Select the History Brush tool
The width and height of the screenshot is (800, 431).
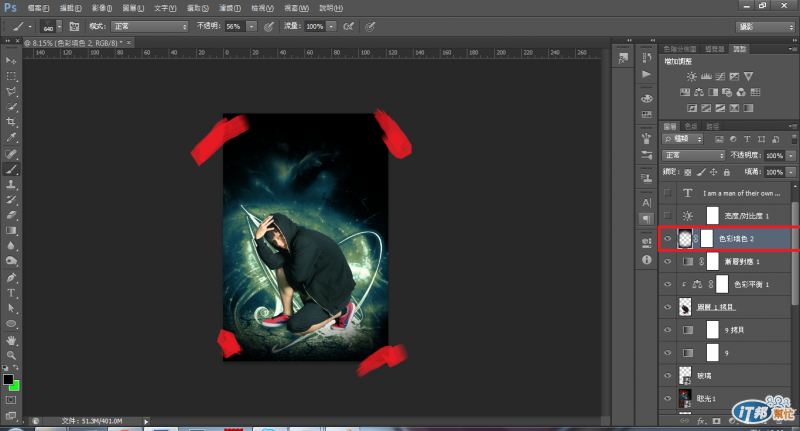click(11, 199)
